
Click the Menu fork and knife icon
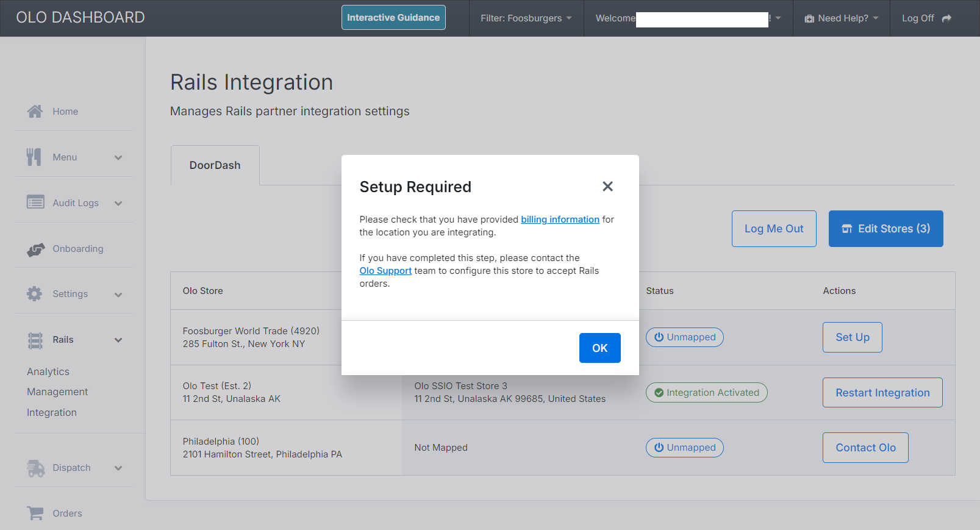[34, 157]
